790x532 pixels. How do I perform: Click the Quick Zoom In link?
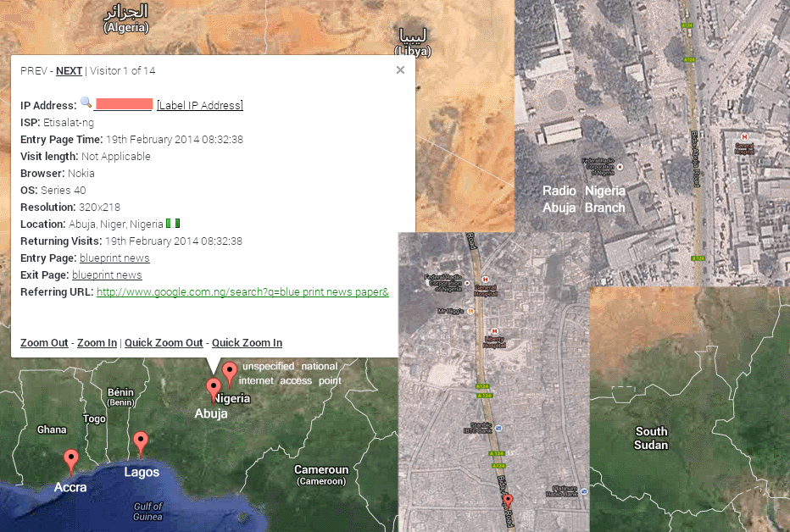[247, 343]
